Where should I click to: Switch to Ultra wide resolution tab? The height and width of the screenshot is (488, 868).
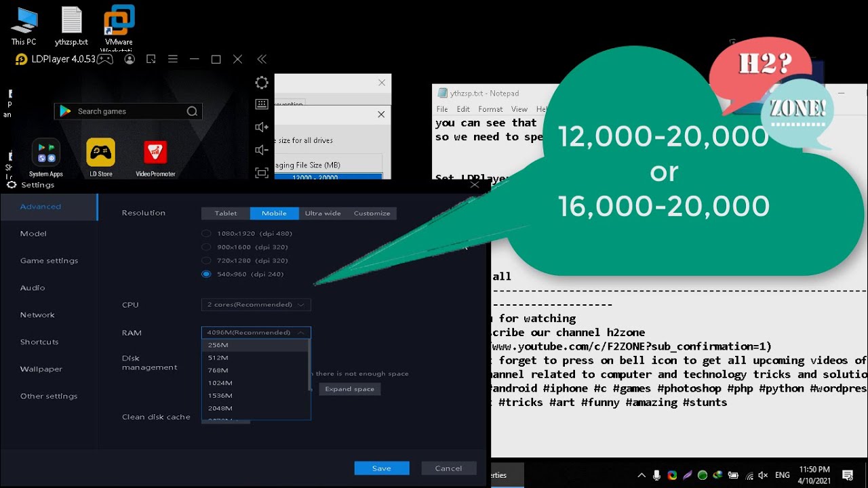(x=323, y=213)
